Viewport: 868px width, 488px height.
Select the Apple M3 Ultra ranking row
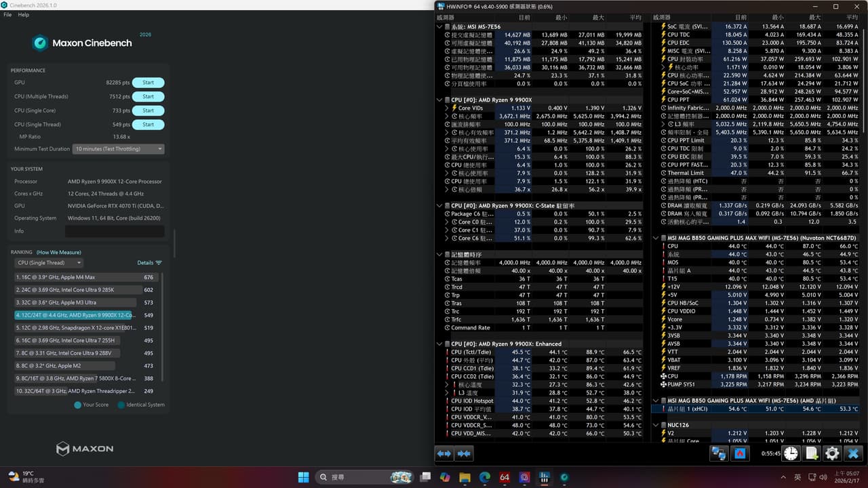86,302
